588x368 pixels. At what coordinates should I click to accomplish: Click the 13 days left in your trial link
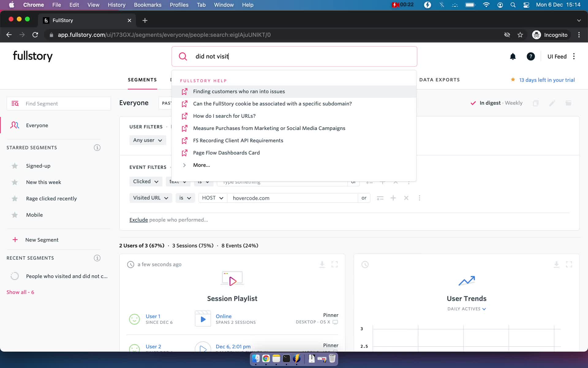pos(547,80)
